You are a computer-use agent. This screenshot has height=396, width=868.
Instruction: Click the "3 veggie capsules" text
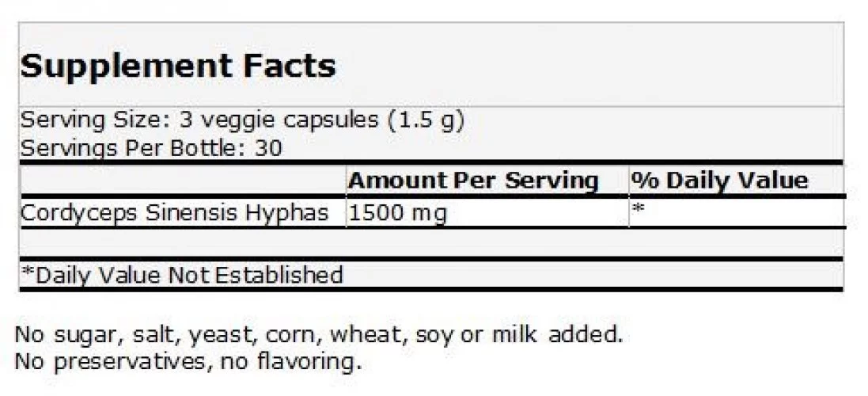click(279, 120)
